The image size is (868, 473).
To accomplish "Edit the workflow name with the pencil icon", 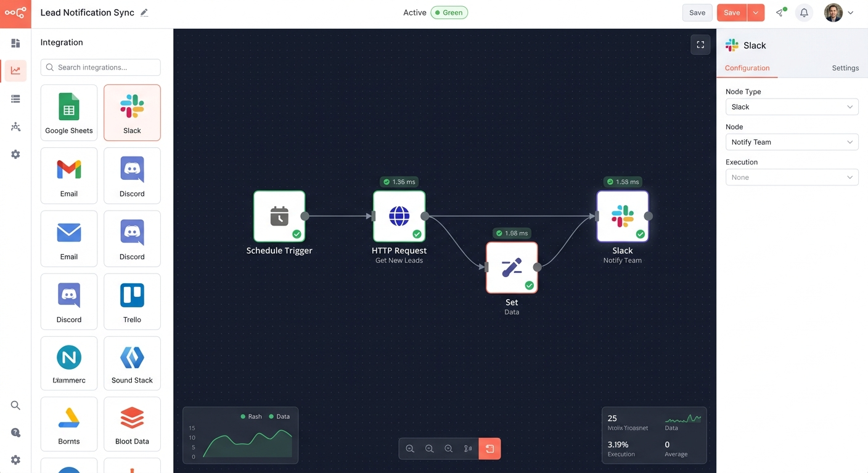I will [144, 12].
